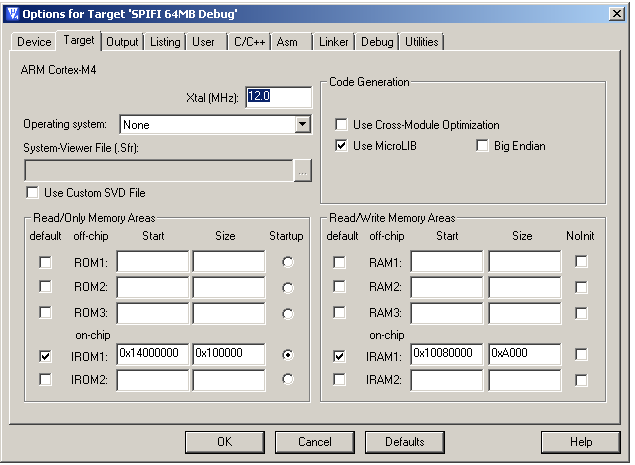The height and width of the screenshot is (465, 635).
Task: Enable NoInit for IRAM2
Action: [x=581, y=380]
